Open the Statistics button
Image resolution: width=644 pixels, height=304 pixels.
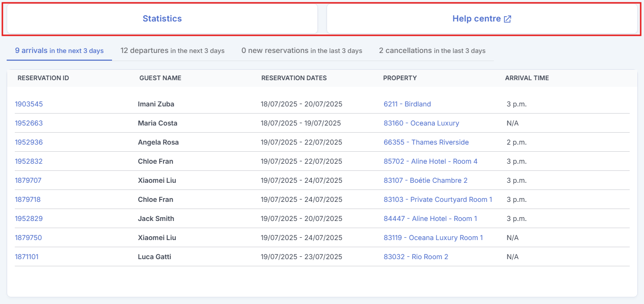pos(162,19)
